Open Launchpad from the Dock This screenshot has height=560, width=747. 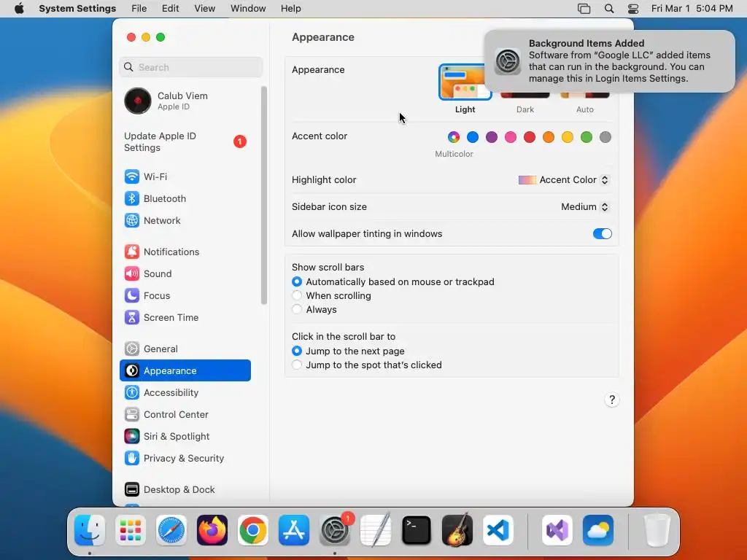pyautogui.click(x=131, y=530)
